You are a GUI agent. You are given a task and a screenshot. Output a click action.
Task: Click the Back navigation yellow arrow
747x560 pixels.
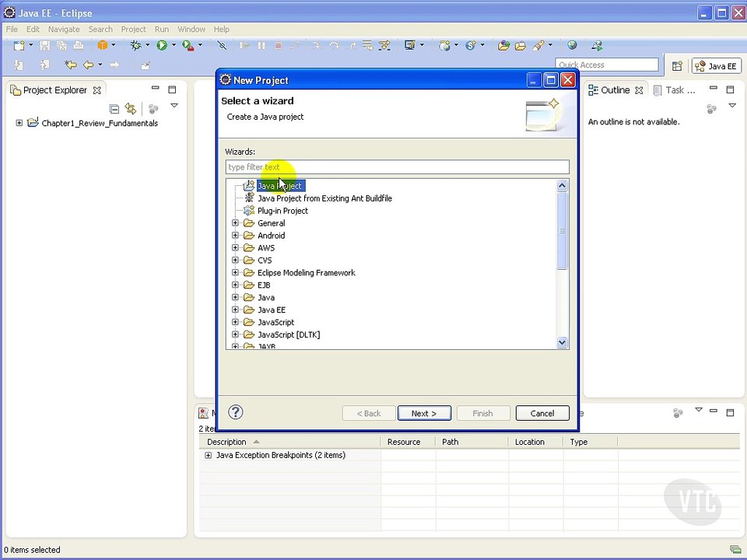(88, 65)
